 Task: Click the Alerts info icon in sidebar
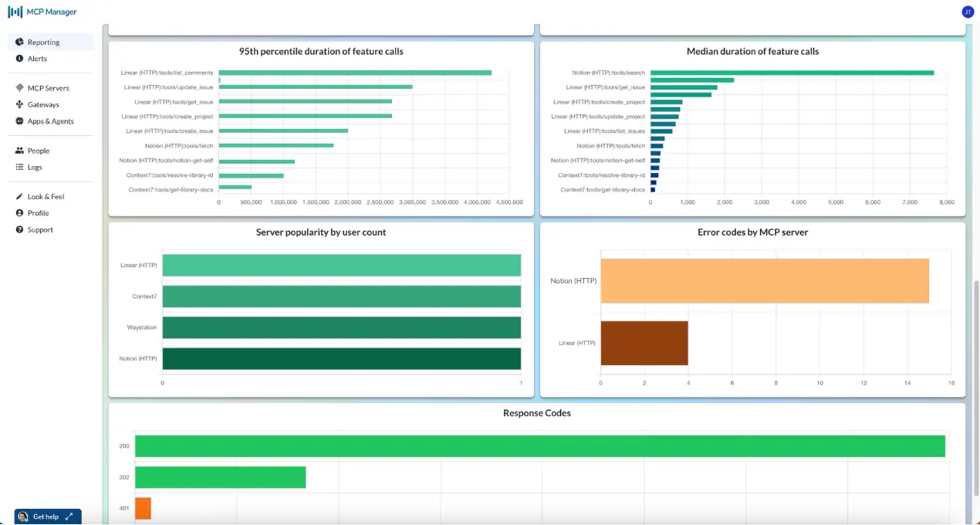click(x=19, y=59)
